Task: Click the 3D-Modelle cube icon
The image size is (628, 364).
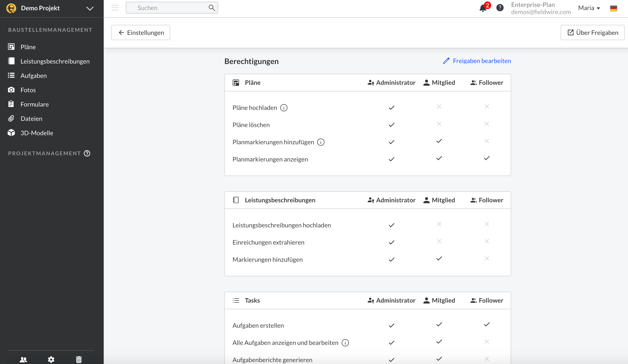Action: [x=11, y=133]
